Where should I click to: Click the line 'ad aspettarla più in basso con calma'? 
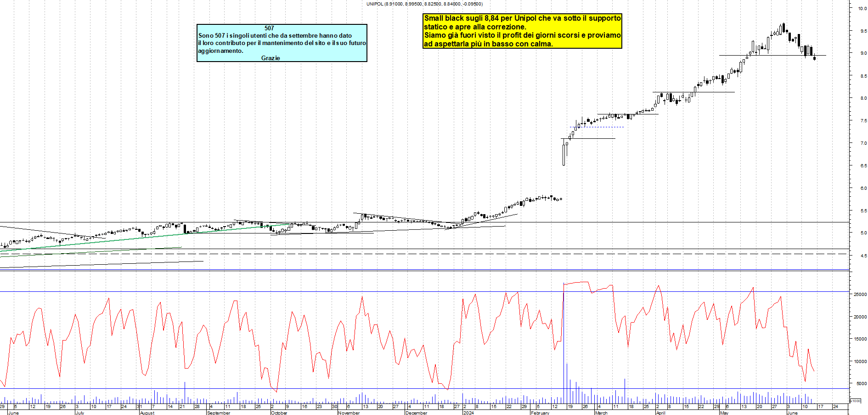coord(488,44)
